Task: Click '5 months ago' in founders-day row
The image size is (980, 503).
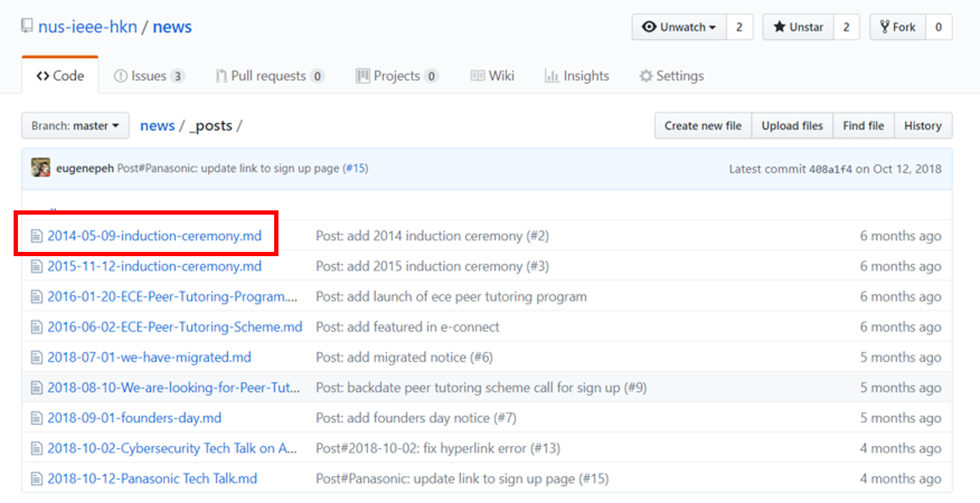Action: [x=901, y=418]
